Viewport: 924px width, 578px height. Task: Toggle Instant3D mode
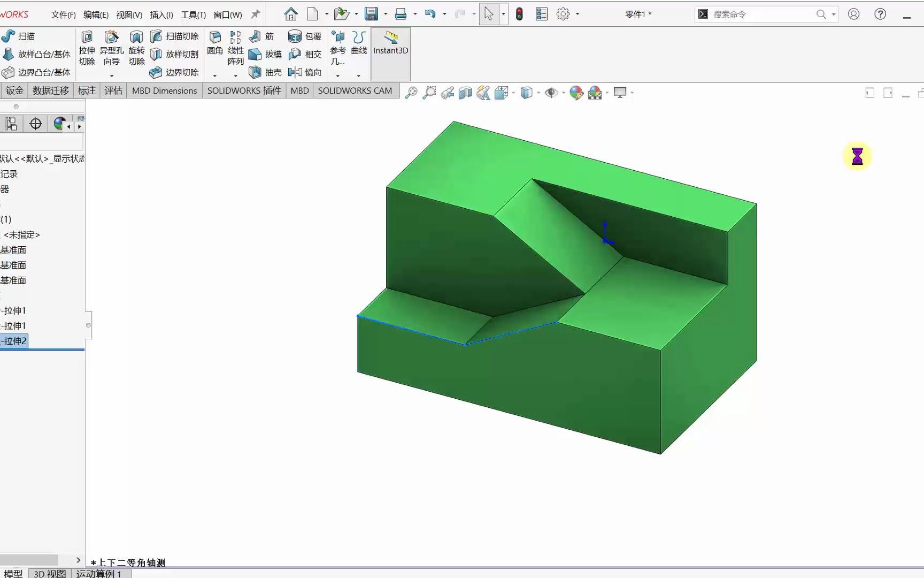click(x=390, y=51)
